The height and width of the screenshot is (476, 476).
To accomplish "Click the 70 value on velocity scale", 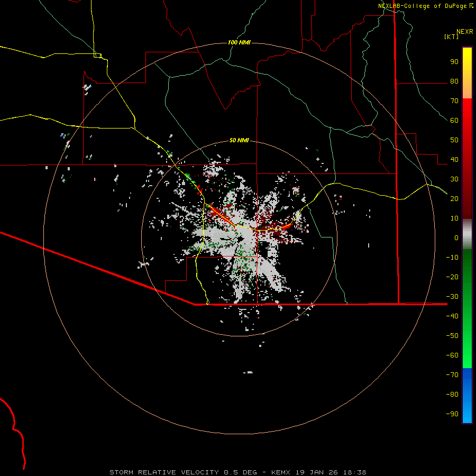I will (x=454, y=101).
